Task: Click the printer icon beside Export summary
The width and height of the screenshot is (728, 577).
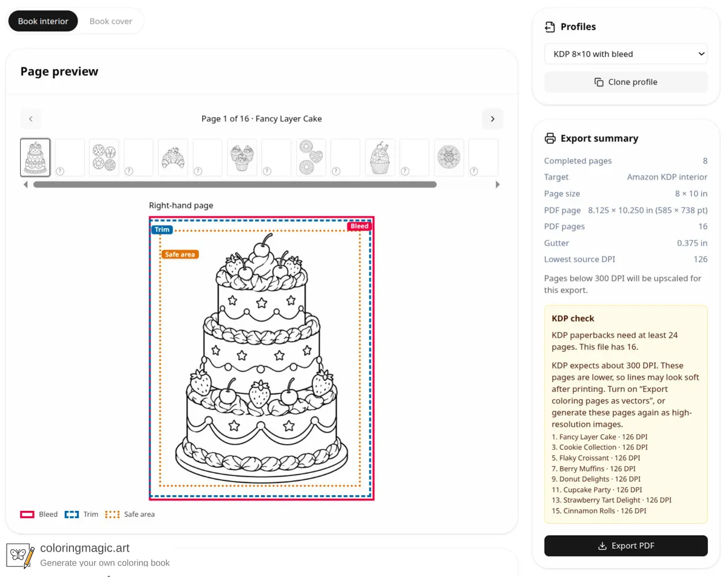Action: coord(550,138)
